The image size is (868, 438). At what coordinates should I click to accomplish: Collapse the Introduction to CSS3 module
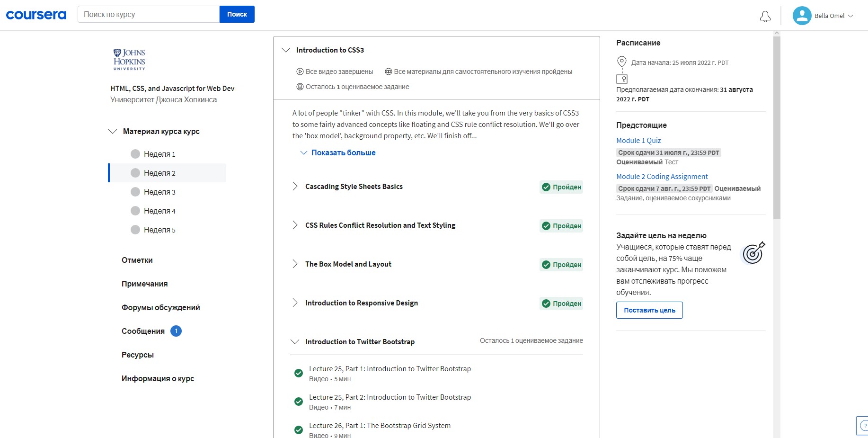pos(285,50)
